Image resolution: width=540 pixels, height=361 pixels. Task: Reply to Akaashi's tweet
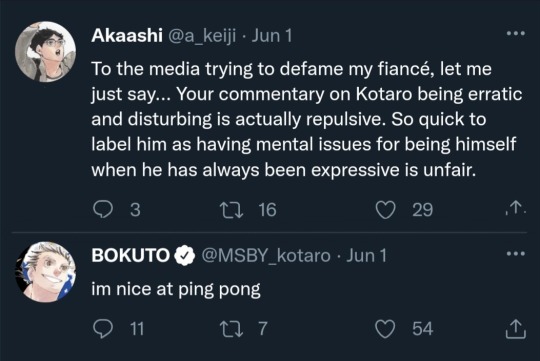coord(103,209)
